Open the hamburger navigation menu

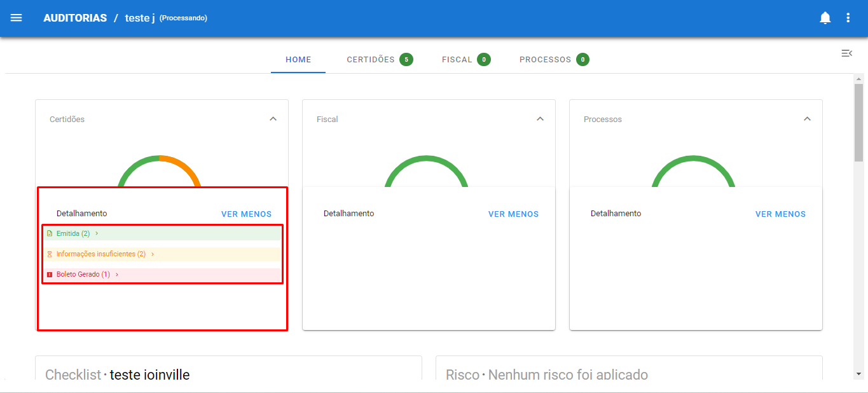pyautogui.click(x=17, y=18)
